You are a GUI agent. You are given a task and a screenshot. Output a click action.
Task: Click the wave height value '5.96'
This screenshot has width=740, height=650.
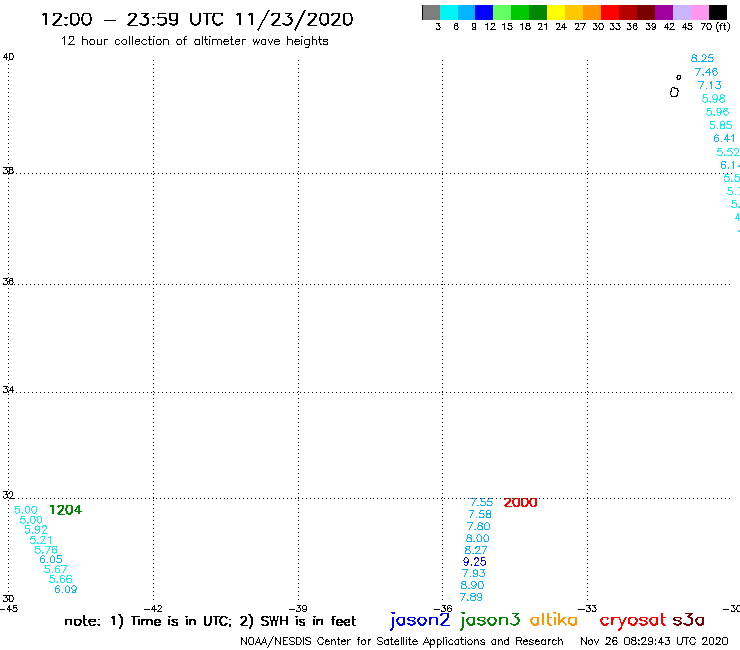point(717,112)
